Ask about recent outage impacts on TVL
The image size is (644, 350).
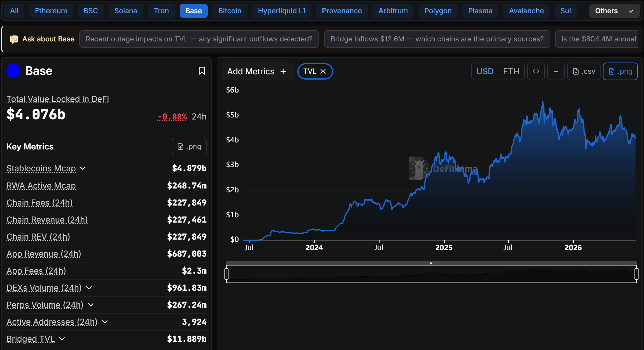click(199, 39)
